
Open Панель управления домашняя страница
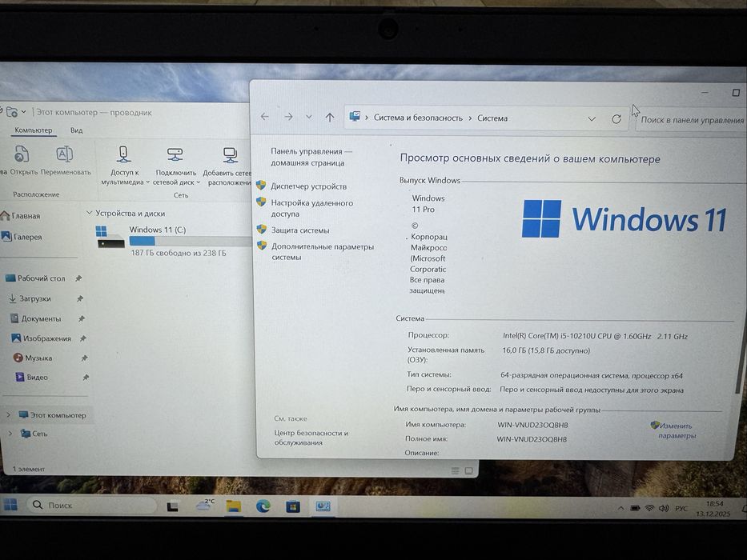click(311, 157)
